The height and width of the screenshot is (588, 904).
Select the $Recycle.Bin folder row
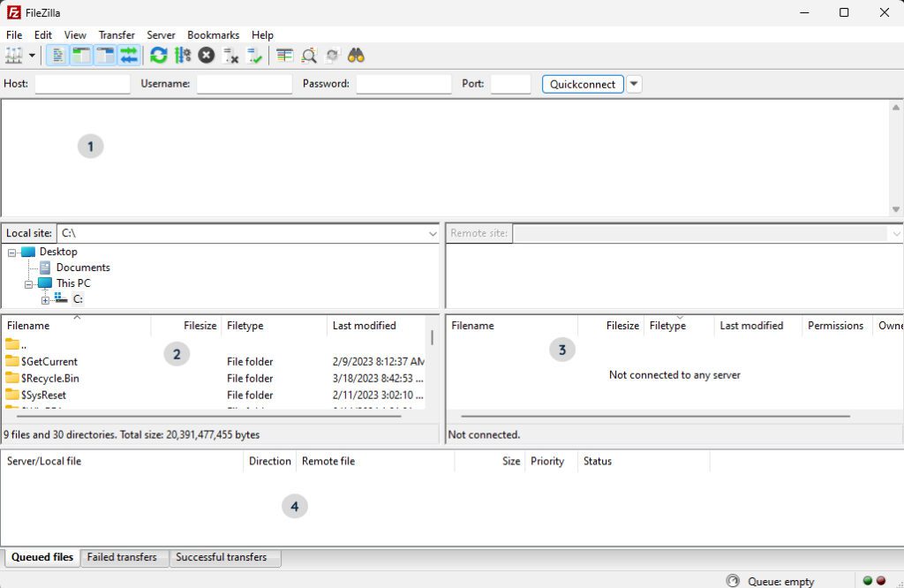coord(214,378)
